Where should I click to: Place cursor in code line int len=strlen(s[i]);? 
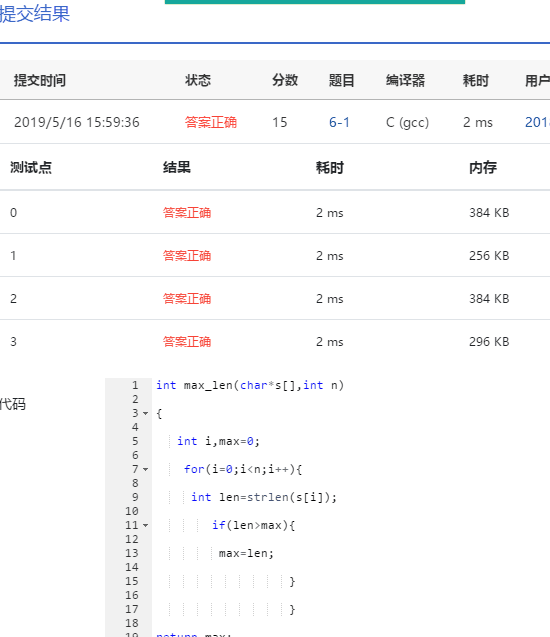click(x=264, y=498)
